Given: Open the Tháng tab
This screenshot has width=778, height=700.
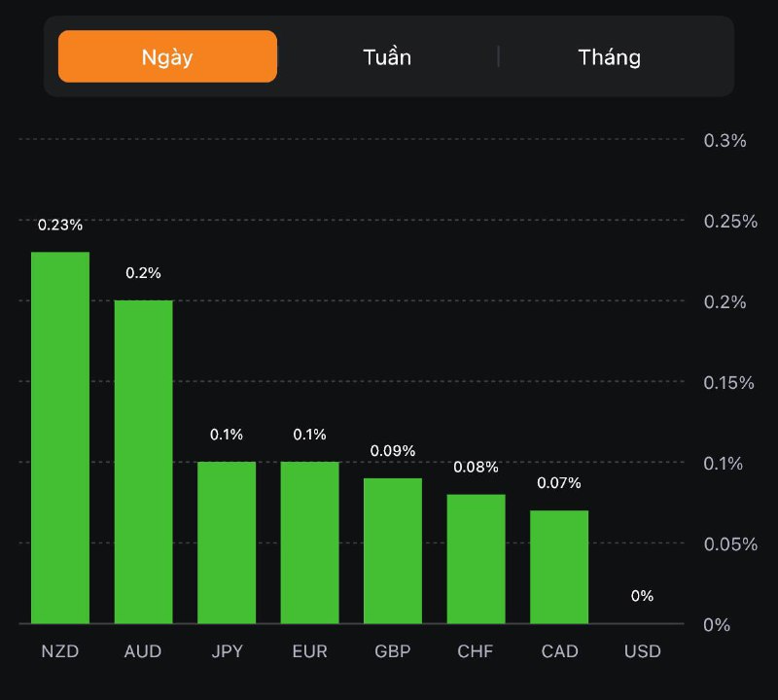Looking at the screenshot, I should coord(610,56).
